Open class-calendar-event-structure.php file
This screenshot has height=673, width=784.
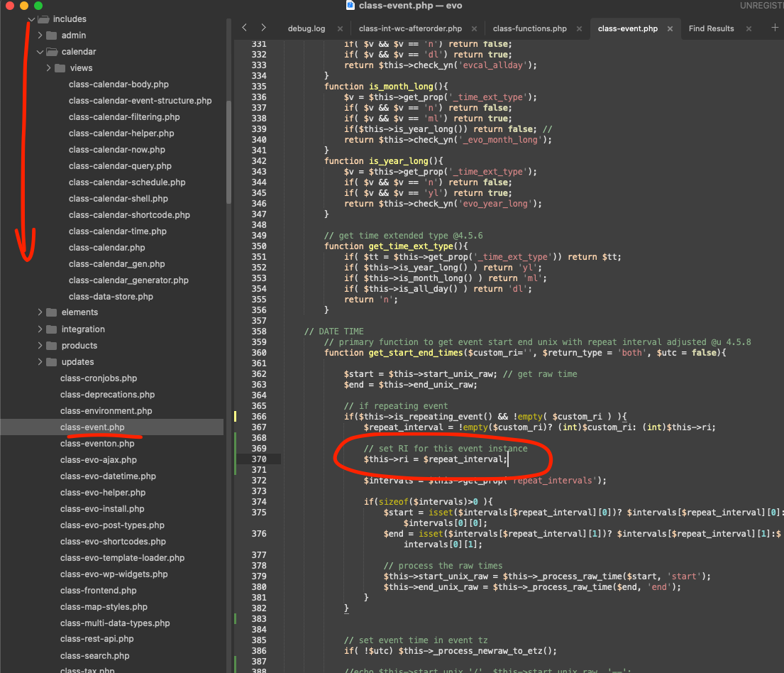tap(140, 101)
